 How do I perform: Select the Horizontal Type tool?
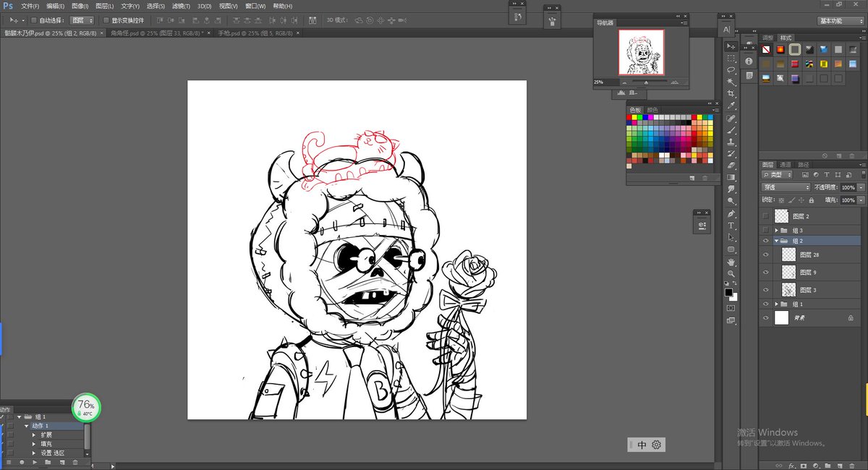tap(731, 226)
